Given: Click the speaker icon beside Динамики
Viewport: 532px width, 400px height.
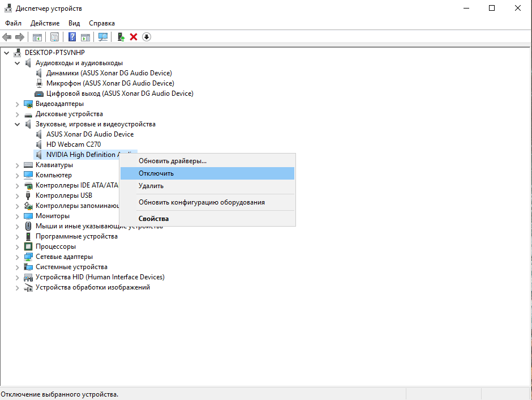Looking at the screenshot, I should point(39,73).
